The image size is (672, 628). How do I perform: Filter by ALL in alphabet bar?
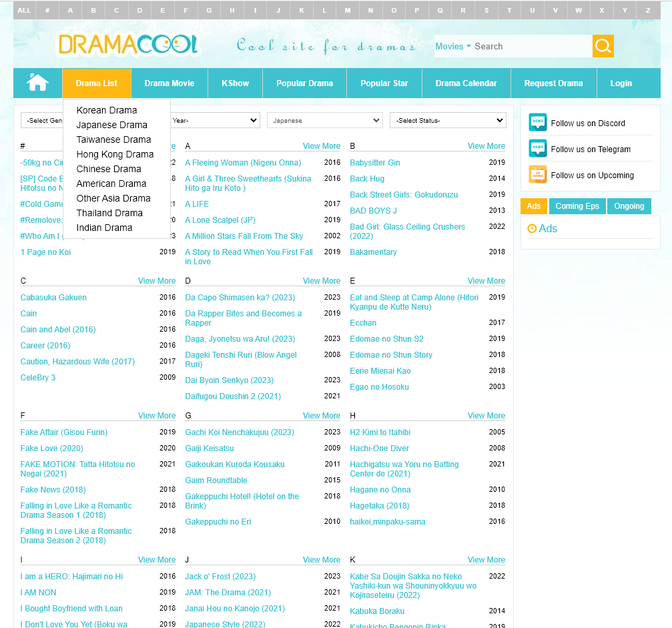[24, 10]
